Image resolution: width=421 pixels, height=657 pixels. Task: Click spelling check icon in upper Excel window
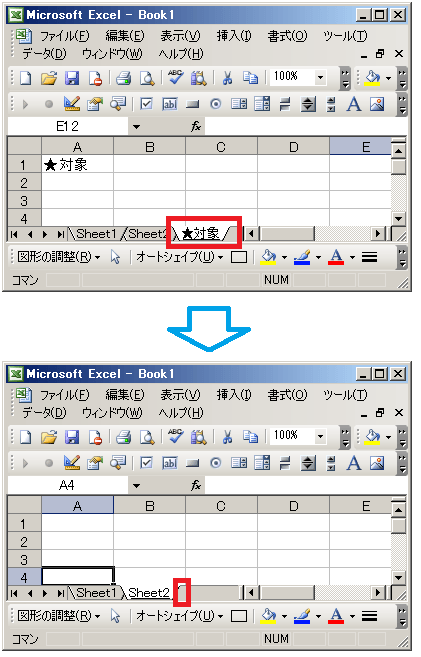(176, 78)
